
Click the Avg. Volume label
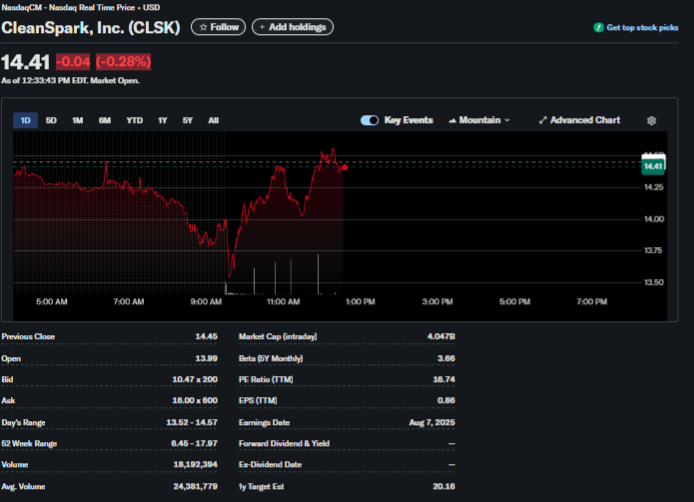pos(23,487)
